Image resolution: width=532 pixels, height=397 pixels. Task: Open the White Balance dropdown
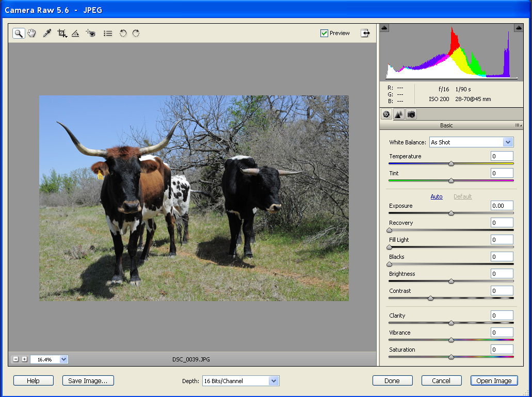(471, 142)
